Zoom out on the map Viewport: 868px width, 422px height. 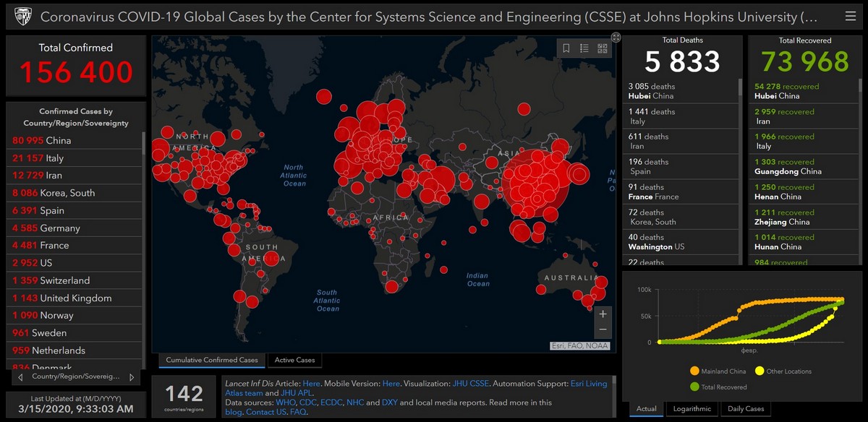(x=603, y=330)
